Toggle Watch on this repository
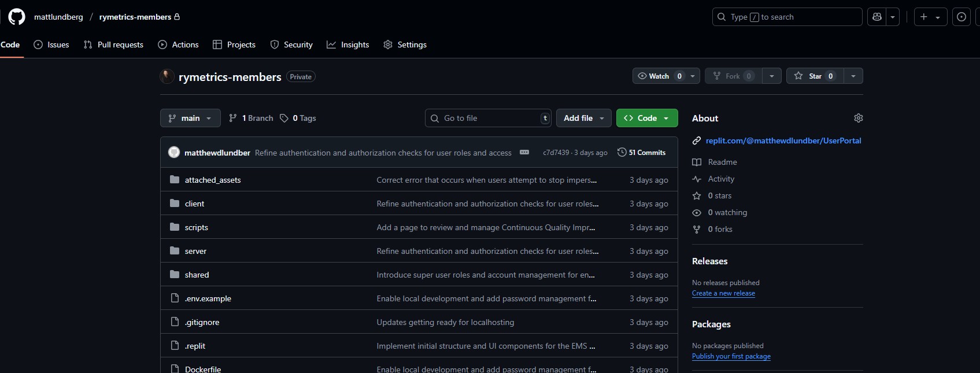 click(x=659, y=76)
